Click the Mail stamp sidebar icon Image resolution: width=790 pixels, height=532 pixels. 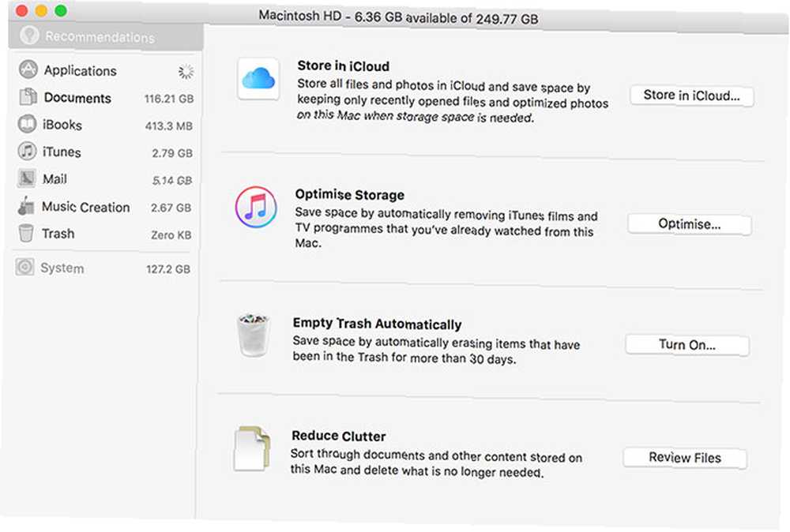point(27,178)
